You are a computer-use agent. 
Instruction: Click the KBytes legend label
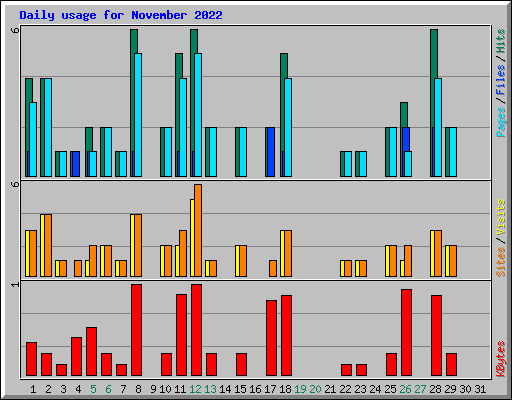coord(500,359)
